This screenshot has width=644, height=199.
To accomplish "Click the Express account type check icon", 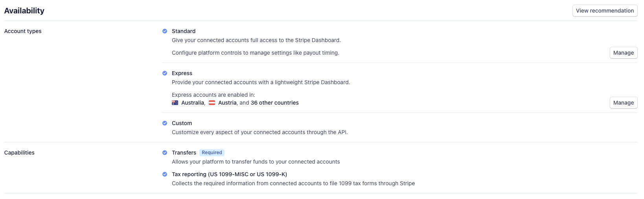I will [165, 73].
